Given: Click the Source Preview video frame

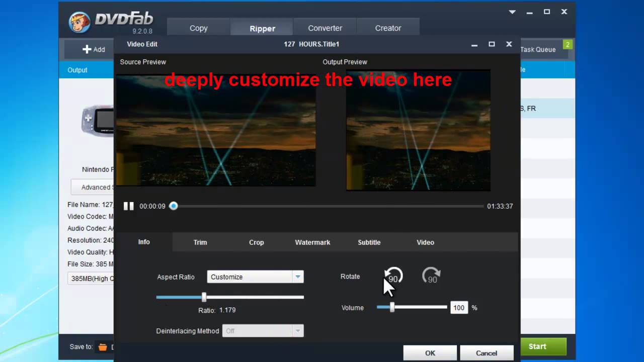Looking at the screenshot, I should [x=216, y=131].
